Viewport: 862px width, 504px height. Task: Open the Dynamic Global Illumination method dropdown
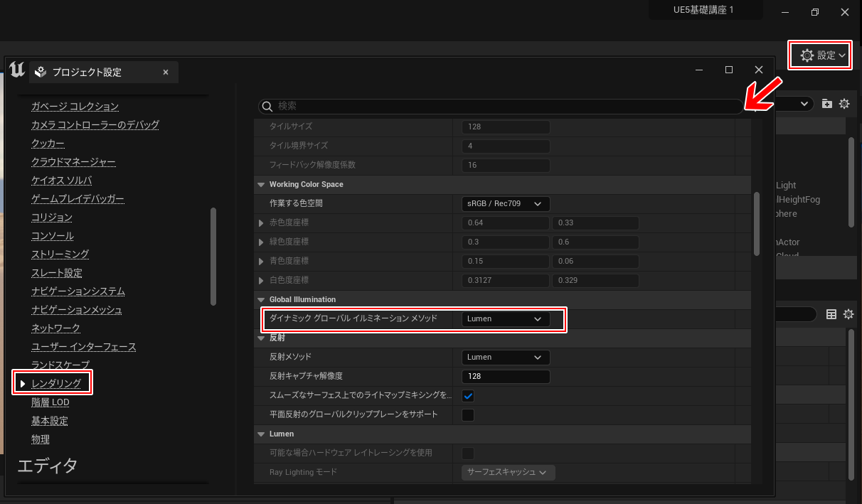pos(505,319)
